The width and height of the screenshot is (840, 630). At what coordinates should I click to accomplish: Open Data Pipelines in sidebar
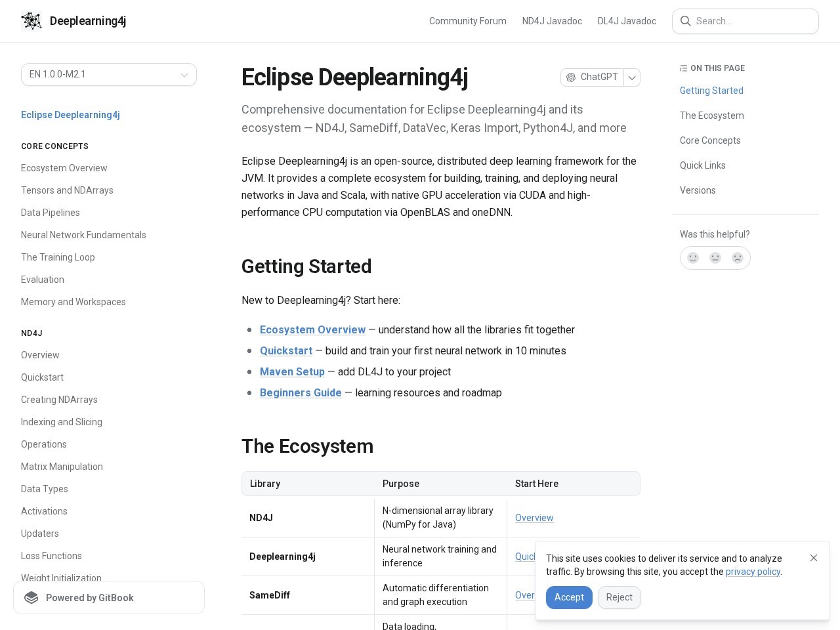pos(50,213)
